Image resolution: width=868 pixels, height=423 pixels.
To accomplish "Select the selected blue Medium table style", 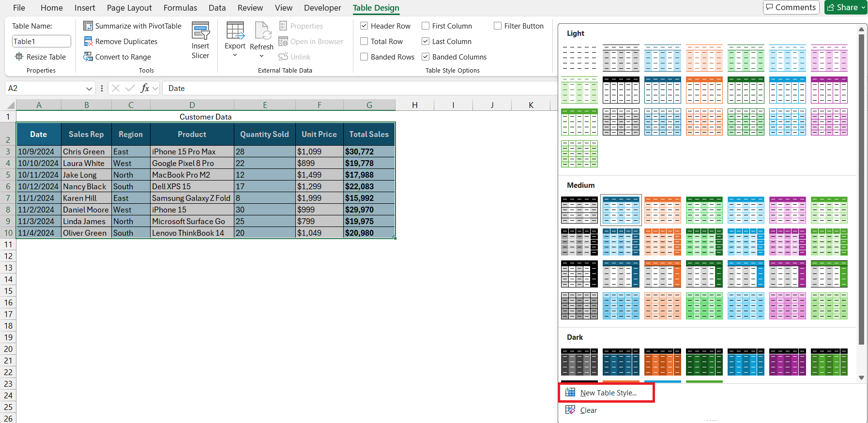I will 621,210.
